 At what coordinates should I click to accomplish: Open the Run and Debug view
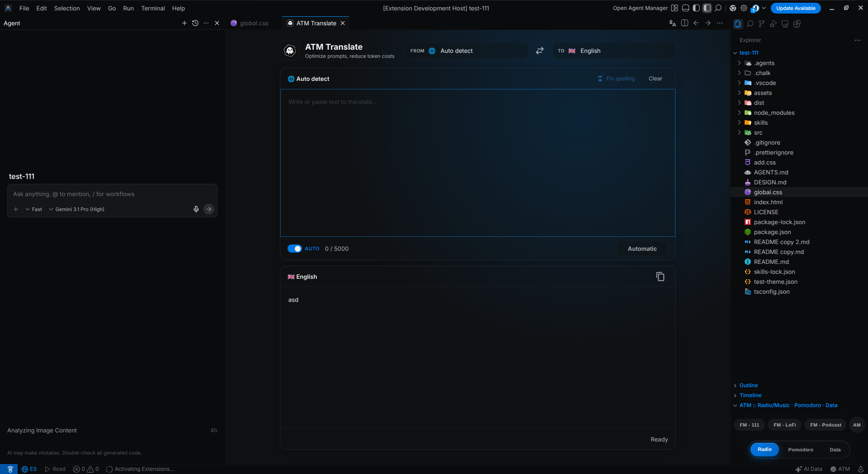pos(774,23)
